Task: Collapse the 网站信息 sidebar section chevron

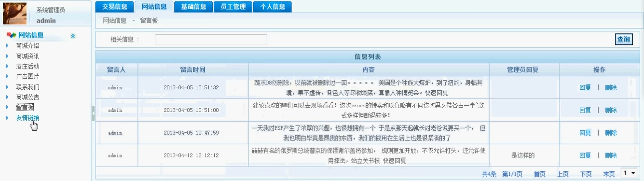Action: tap(73, 36)
